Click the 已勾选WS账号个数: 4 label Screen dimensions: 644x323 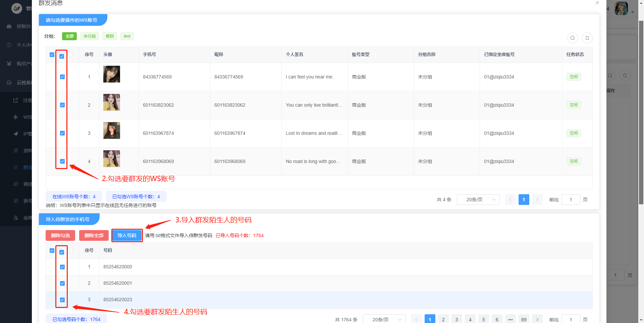[x=136, y=197]
